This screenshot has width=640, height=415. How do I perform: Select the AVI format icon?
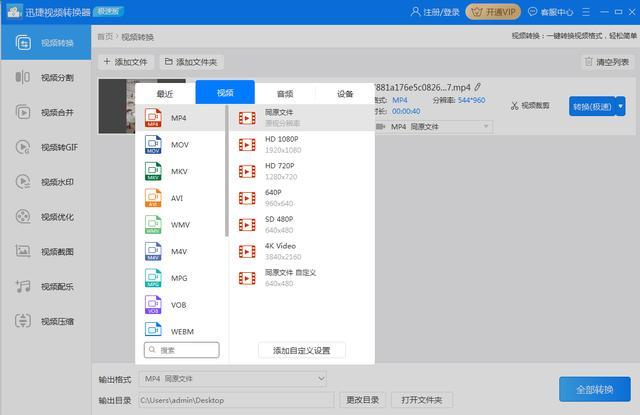[153, 198]
